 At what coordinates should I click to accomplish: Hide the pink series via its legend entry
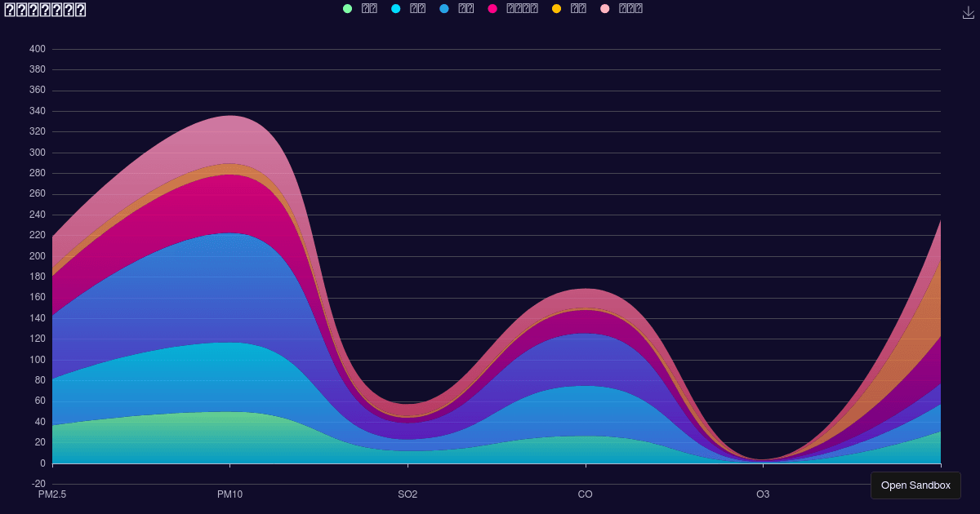621,8
